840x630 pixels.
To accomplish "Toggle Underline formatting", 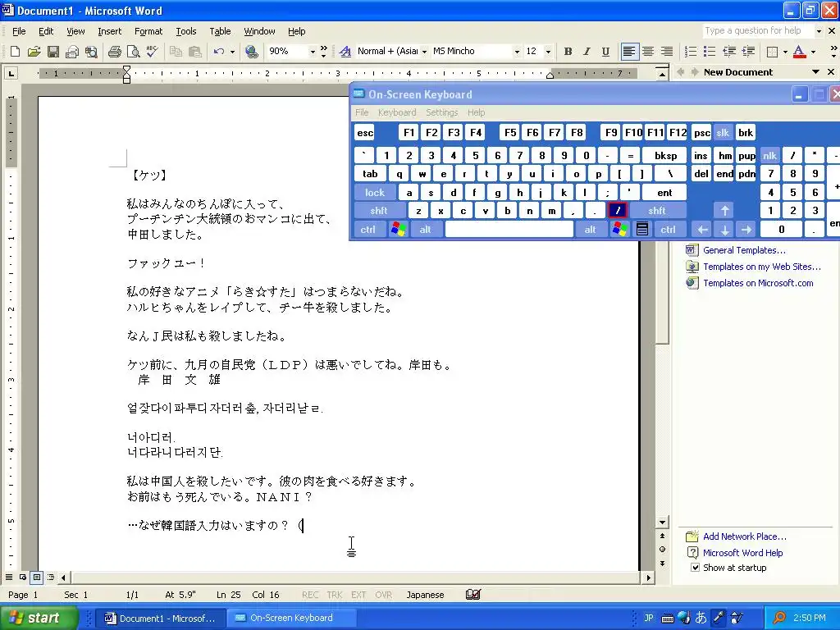I will [605, 52].
